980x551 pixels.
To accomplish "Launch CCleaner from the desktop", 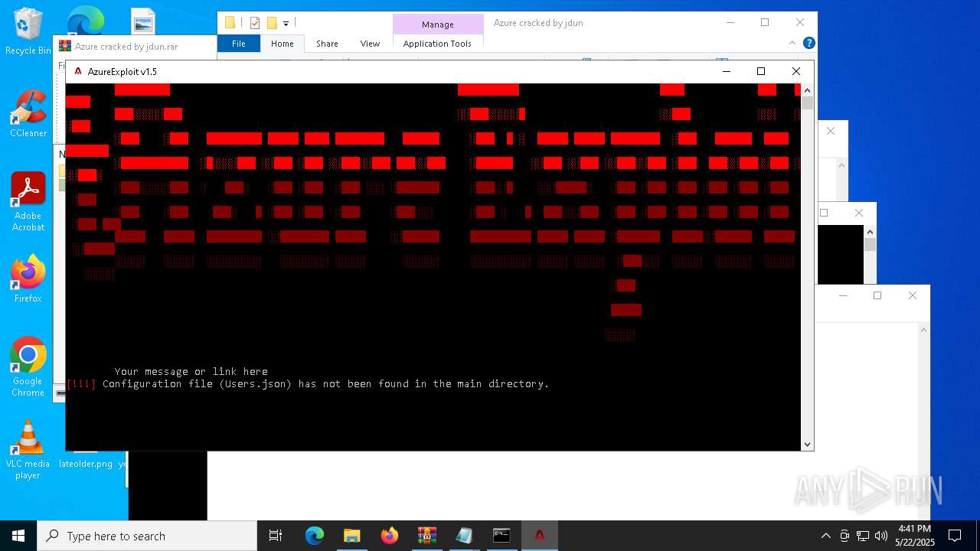I will pyautogui.click(x=28, y=114).
